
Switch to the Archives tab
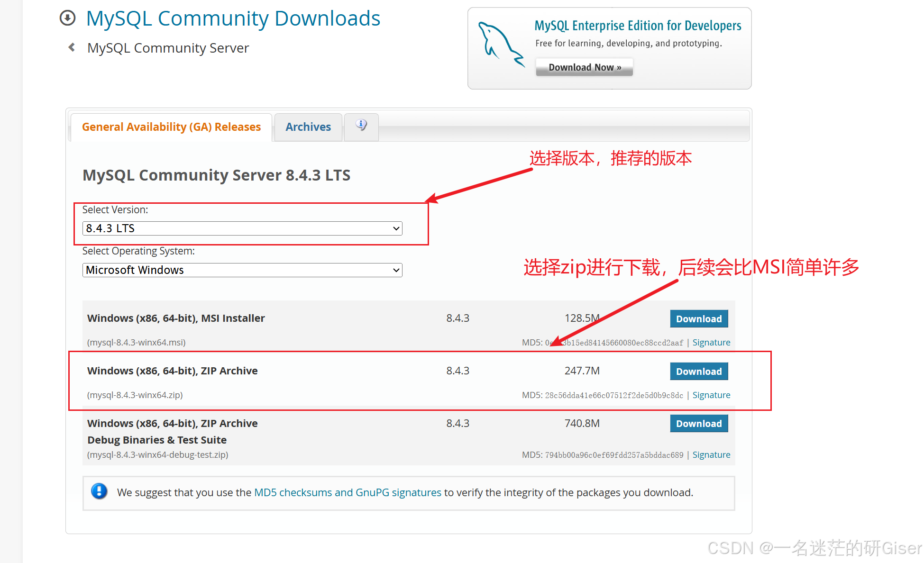[x=308, y=127]
